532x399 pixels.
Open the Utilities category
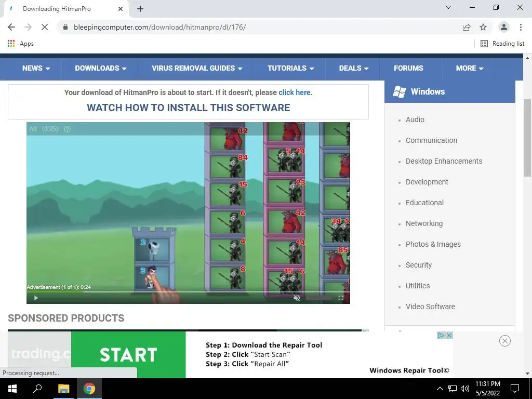418,286
